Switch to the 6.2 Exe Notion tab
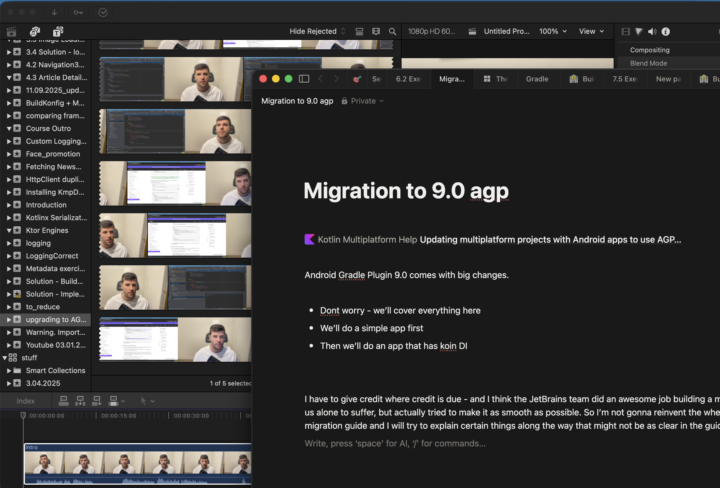This screenshot has width=720, height=488. tap(408, 79)
